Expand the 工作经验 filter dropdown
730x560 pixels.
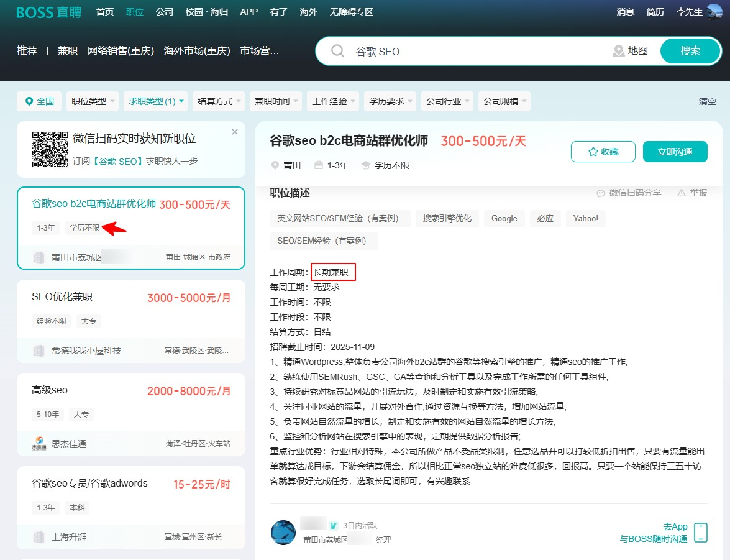point(334,101)
